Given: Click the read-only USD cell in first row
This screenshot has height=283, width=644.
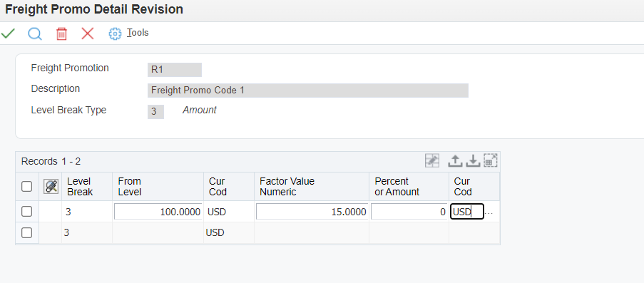Looking at the screenshot, I should (x=228, y=212).
